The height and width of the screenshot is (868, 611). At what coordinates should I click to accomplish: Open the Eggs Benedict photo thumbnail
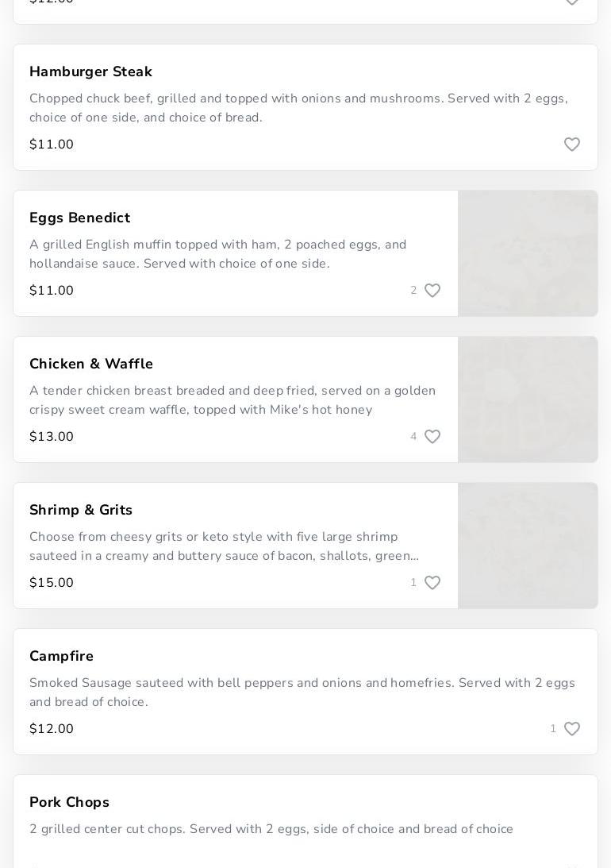point(528,253)
